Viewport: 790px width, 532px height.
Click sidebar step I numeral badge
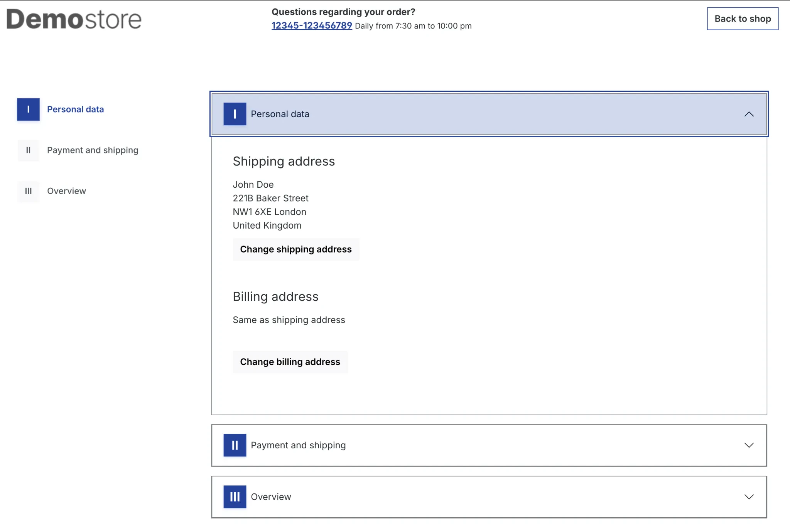coord(28,109)
